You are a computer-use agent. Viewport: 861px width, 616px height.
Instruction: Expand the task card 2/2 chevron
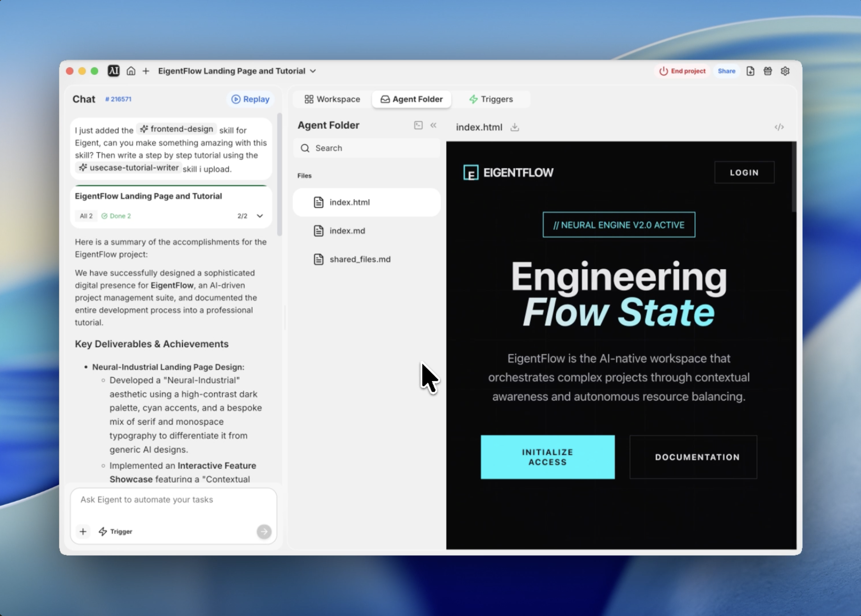[x=260, y=216]
